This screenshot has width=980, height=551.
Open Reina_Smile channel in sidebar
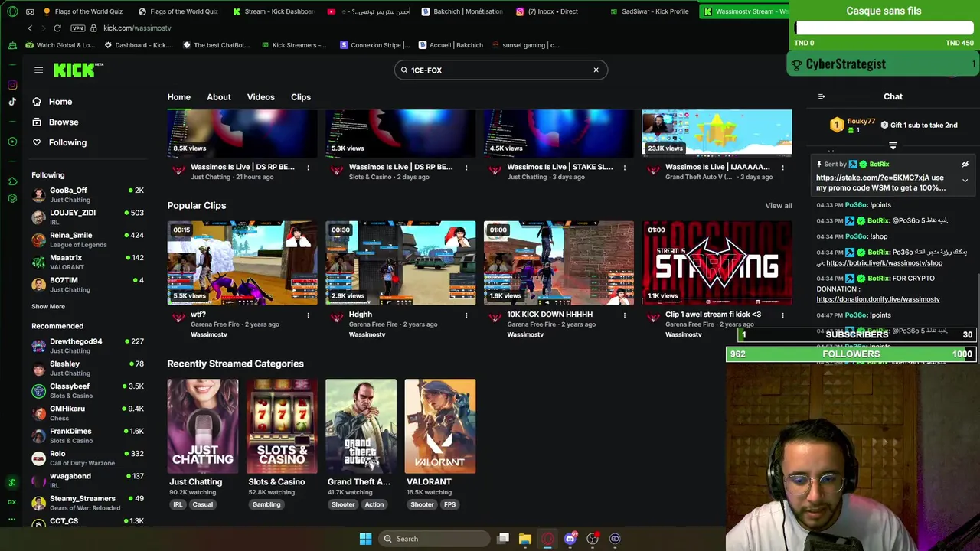[87, 240]
